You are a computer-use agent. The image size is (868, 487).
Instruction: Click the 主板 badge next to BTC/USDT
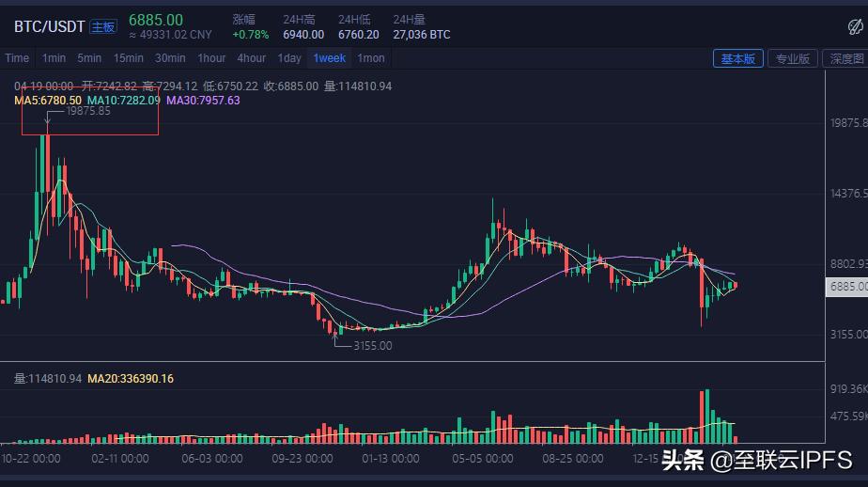(103, 27)
